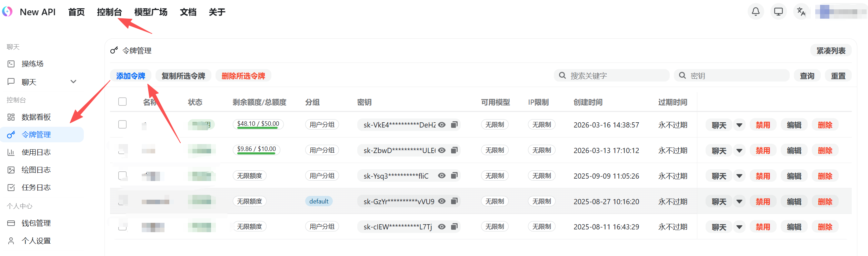Open 模型广场 in the top navigation
868x256 pixels.
pyautogui.click(x=151, y=12)
